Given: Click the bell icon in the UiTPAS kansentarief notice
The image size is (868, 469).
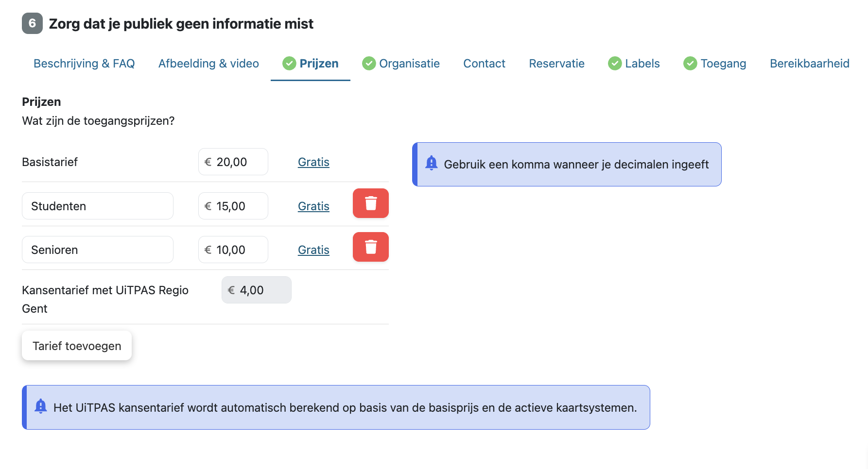Looking at the screenshot, I should coord(41,406).
